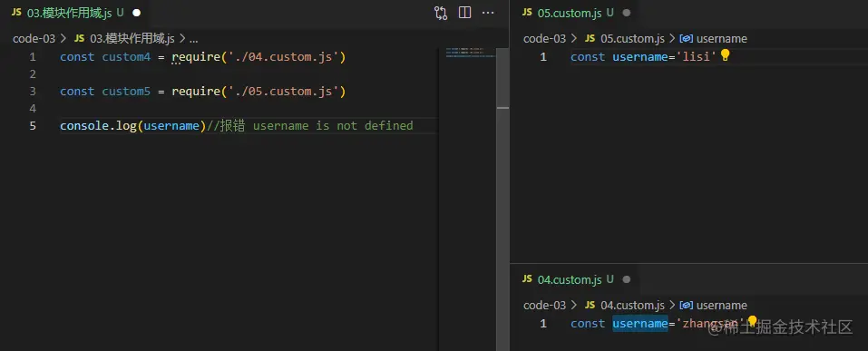Click the './04.custom.js' string
Viewport: 868px width, 351px height.
tap(283, 57)
